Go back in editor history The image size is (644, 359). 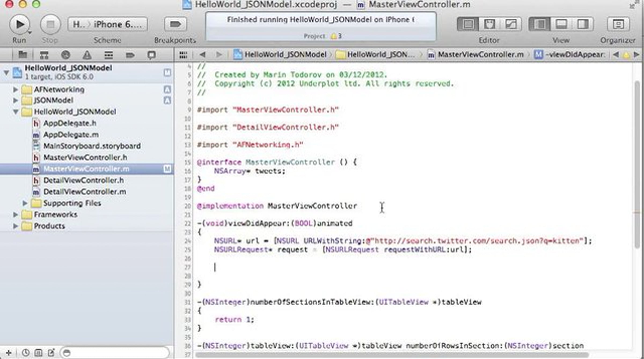203,55
